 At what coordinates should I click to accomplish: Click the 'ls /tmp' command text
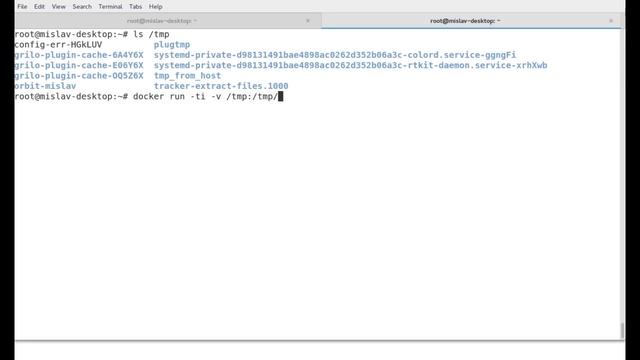click(151, 34)
